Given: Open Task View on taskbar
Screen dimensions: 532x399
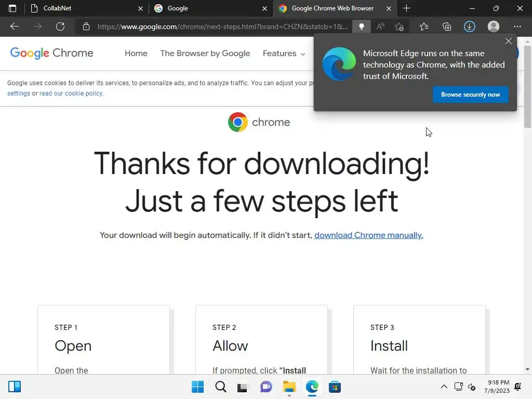Looking at the screenshot, I should click(243, 387).
